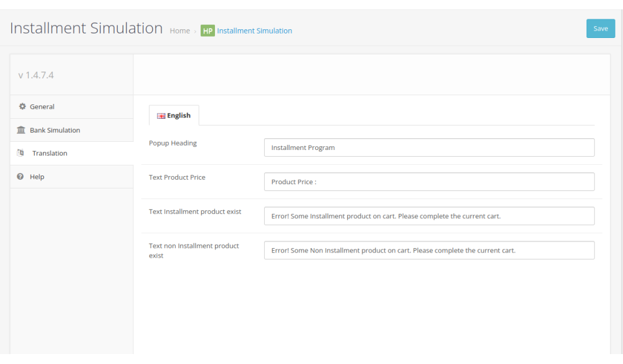The height and width of the screenshot is (364, 623).
Task: Click the gear icon beside General
Action: 22,106
